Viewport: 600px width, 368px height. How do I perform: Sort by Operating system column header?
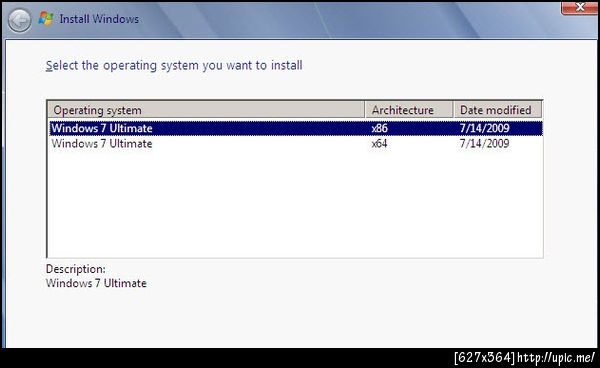click(206, 110)
